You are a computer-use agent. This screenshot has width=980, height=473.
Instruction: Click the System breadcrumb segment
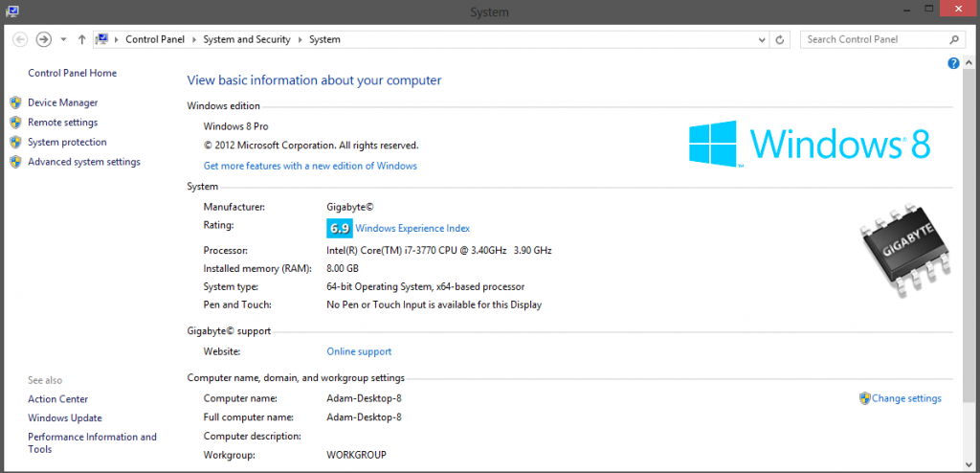[x=325, y=39]
